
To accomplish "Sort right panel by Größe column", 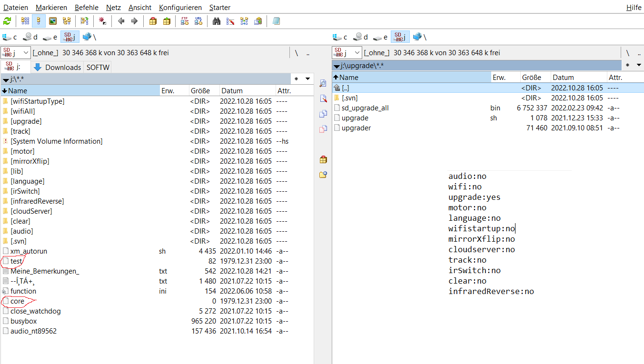I will pos(535,77).
